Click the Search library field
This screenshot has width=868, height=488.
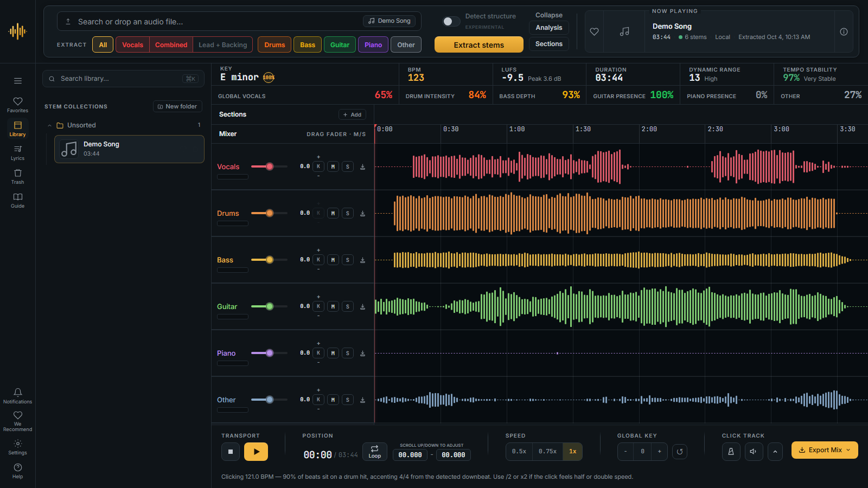point(123,79)
